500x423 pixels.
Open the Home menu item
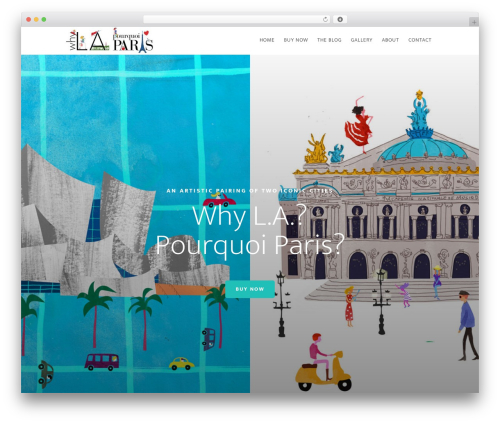(x=267, y=40)
